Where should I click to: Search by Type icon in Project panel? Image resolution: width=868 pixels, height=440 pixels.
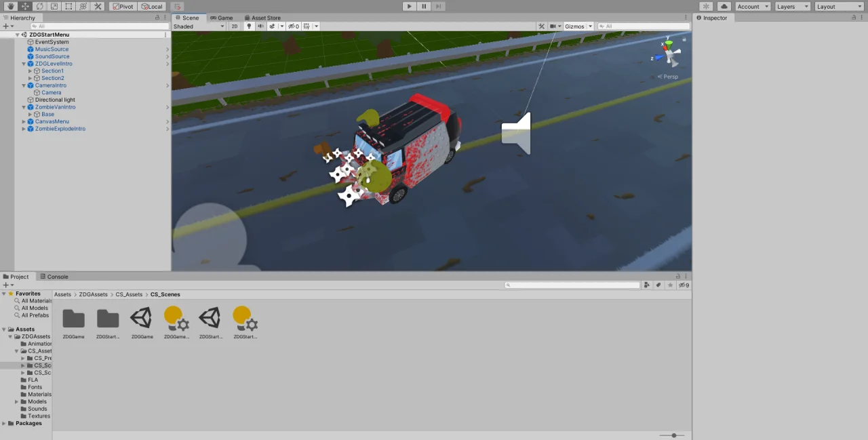pyautogui.click(x=647, y=285)
